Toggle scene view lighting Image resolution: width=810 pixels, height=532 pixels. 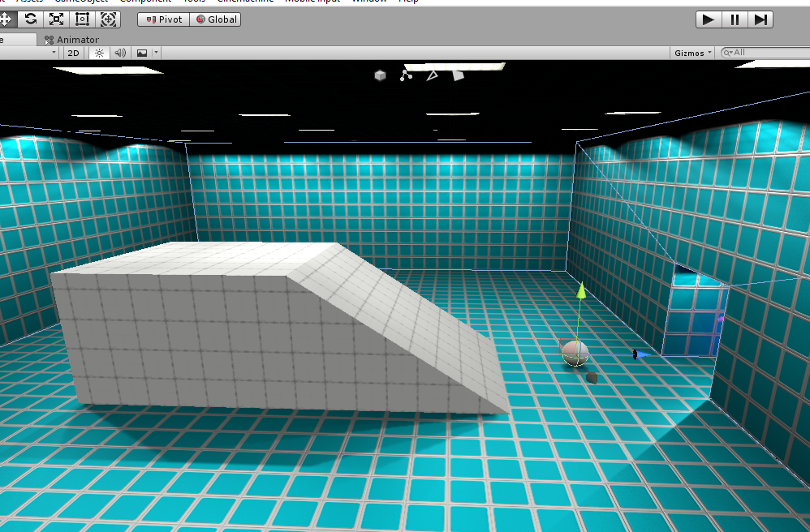point(98,52)
